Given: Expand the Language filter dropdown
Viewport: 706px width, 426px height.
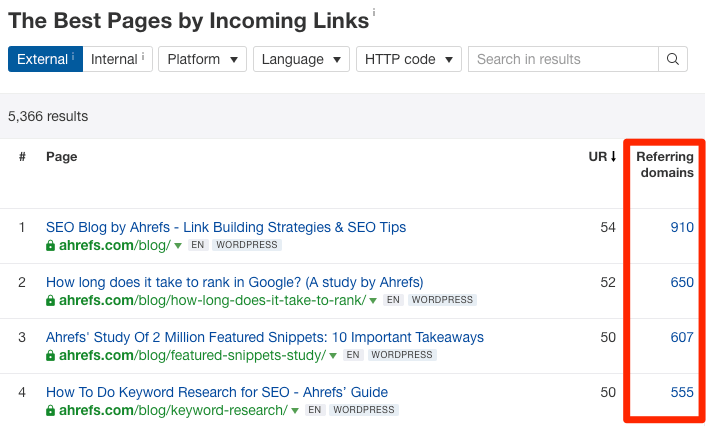Looking at the screenshot, I should (x=300, y=59).
